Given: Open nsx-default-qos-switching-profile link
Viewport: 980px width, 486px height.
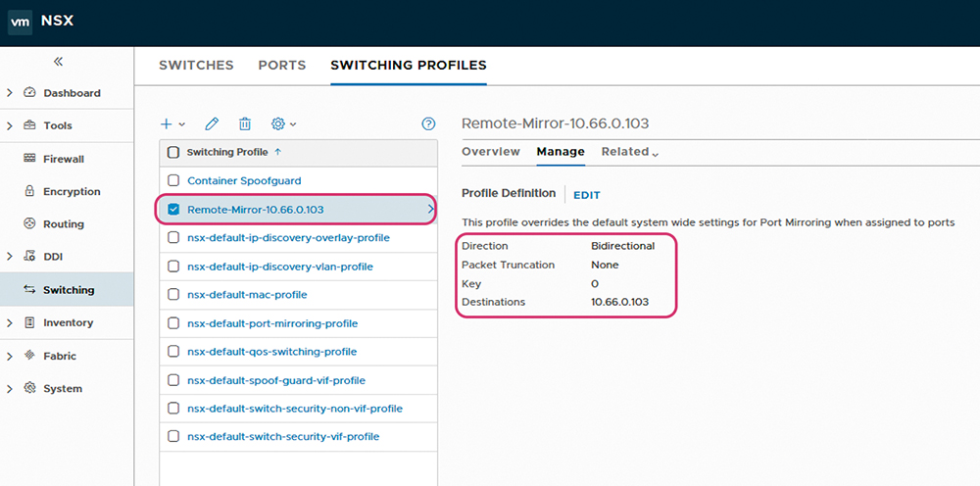Looking at the screenshot, I should pos(271,351).
